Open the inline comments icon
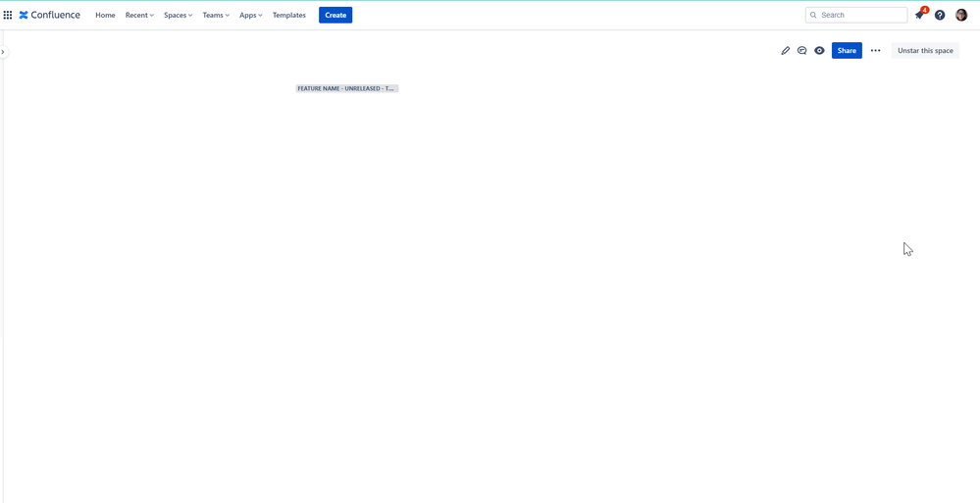 pos(801,51)
